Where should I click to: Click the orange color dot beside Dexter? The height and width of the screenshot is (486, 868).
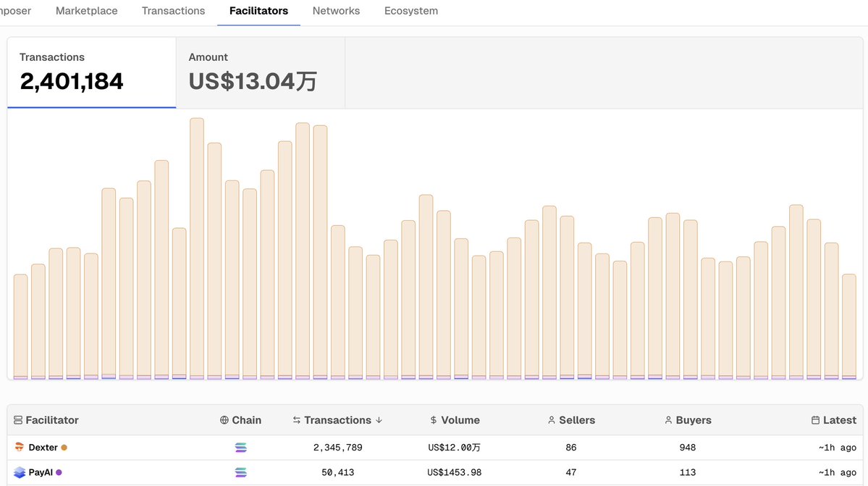64,448
